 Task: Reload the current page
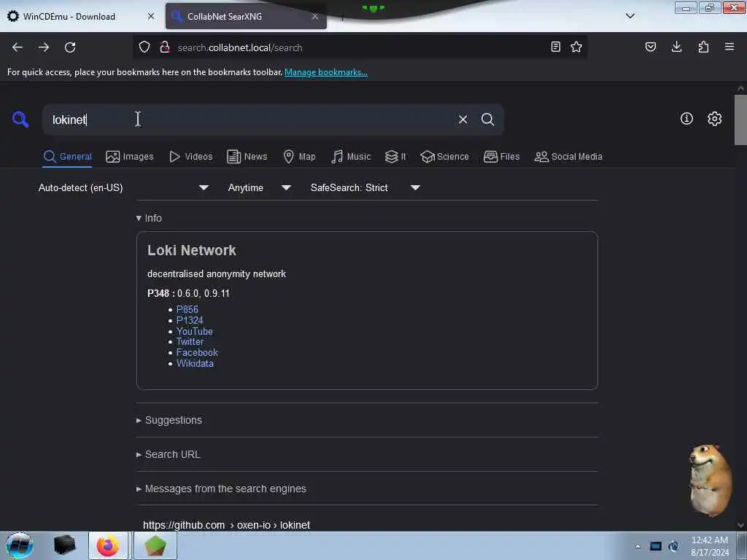click(70, 47)
